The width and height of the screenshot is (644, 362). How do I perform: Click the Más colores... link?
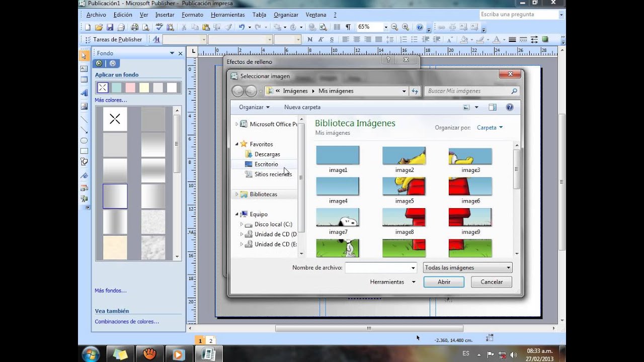[111, 100]
